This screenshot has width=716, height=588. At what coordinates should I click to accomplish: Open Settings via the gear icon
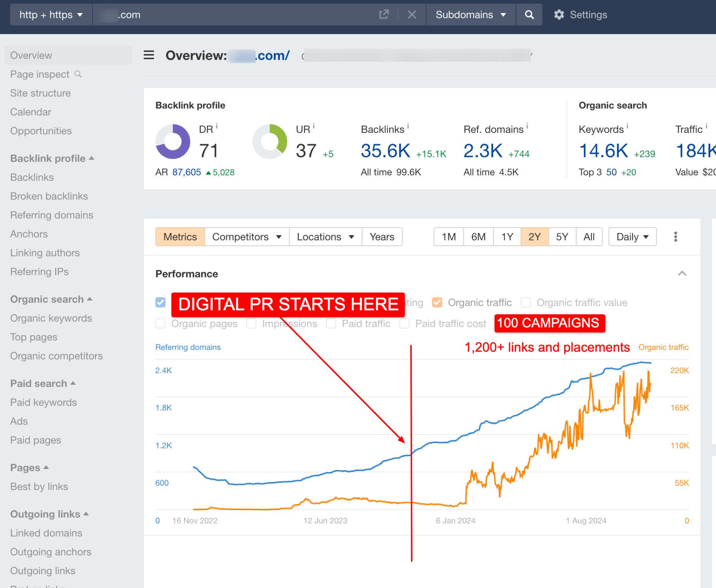559,15
